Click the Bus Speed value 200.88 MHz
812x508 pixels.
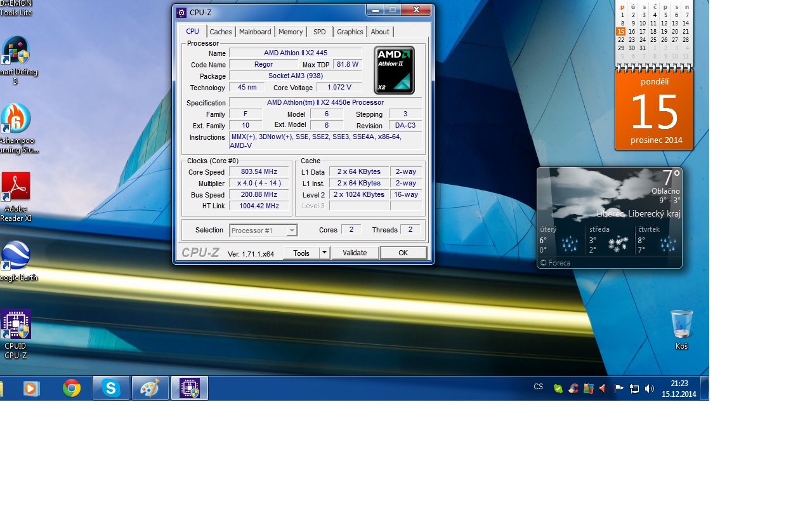(x=259, y=194)
